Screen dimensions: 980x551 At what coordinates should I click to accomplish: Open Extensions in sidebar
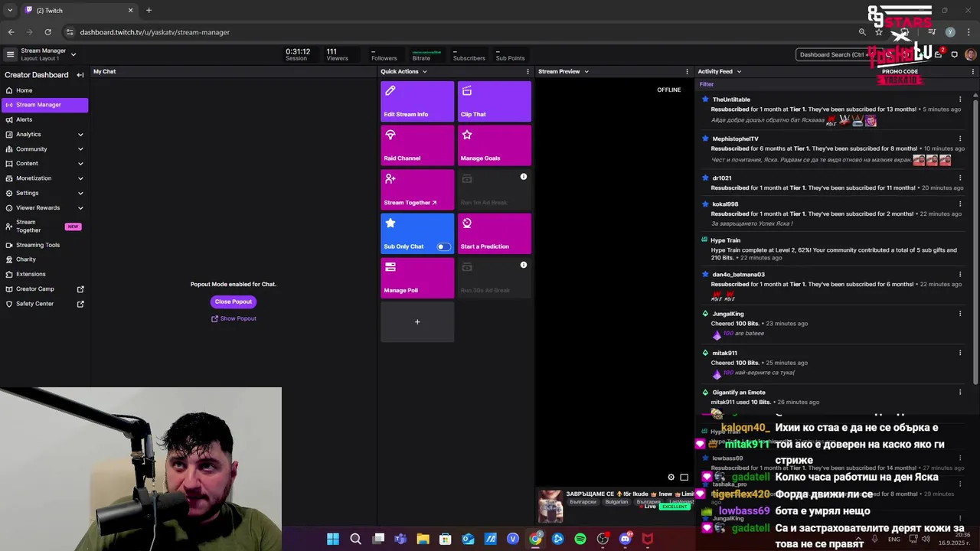point(44,274)
